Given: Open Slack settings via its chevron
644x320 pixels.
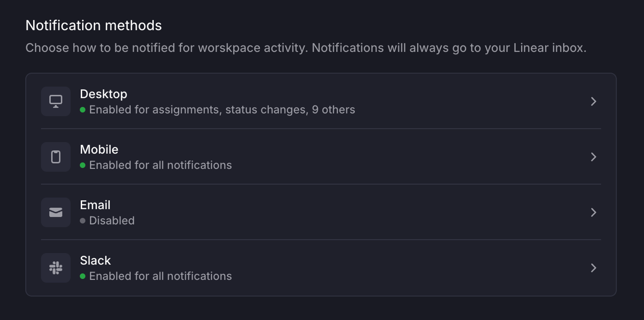Looking at the screenshot, I should [594, 268].
